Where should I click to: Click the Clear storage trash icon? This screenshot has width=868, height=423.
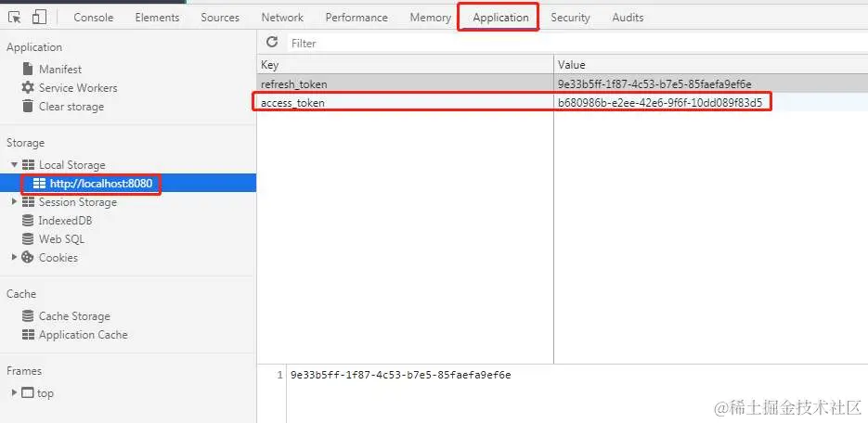[x=28, y=106]
